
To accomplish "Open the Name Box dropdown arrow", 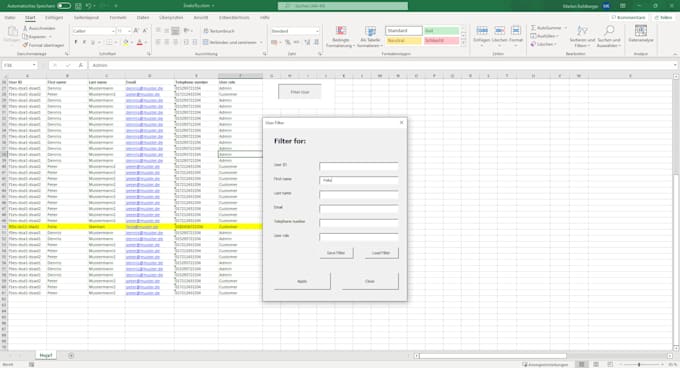I will 33,65.
